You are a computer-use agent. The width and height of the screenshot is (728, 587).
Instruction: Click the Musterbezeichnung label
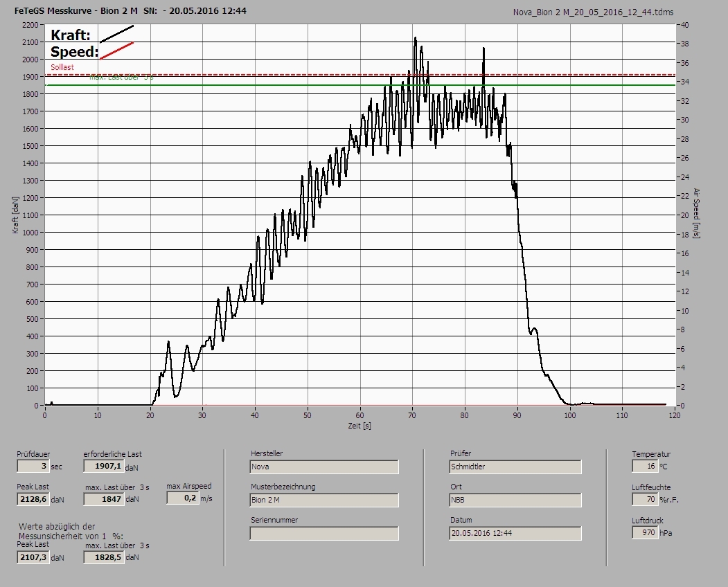pos(283,487)
